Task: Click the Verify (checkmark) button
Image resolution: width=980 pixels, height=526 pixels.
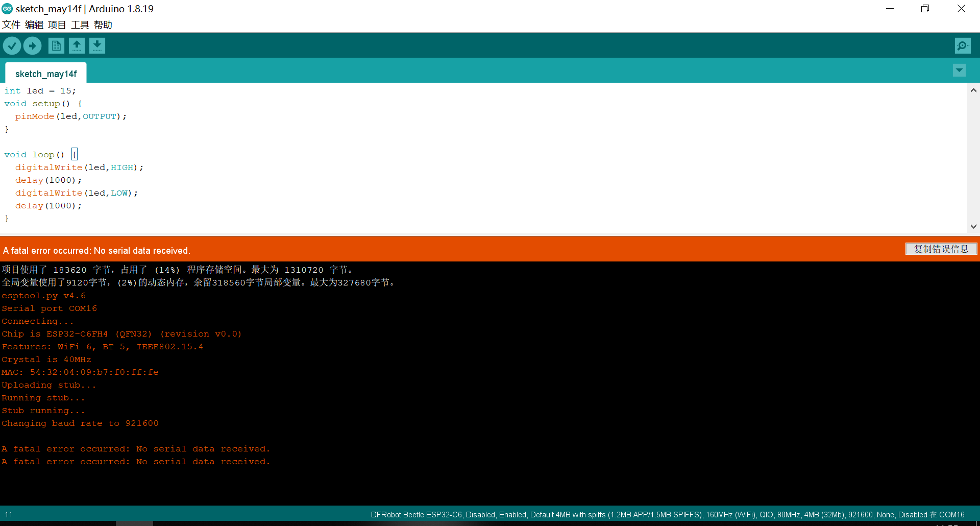Action: point(12,46)
